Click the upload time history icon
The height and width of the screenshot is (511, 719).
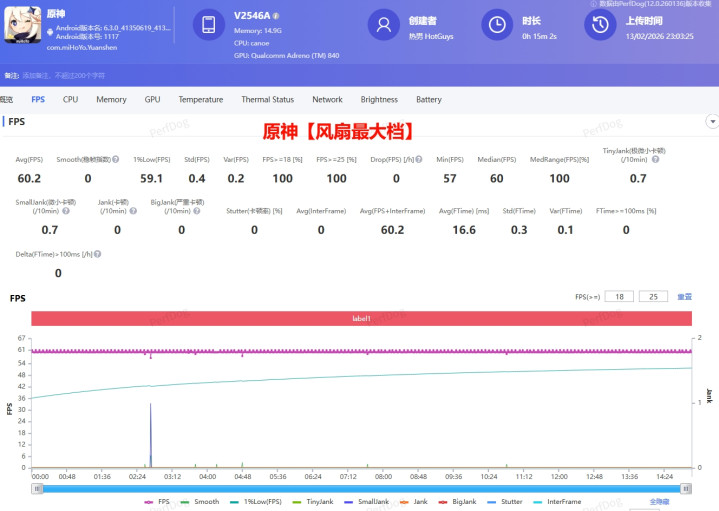(x=599, y=27)
